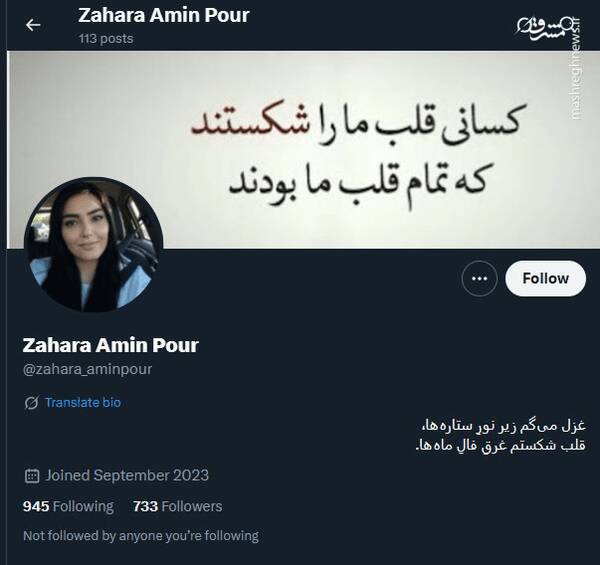Click the calendar icon beside the join date
This screenshot has height=565, width=600.
[x=32, y=475]
